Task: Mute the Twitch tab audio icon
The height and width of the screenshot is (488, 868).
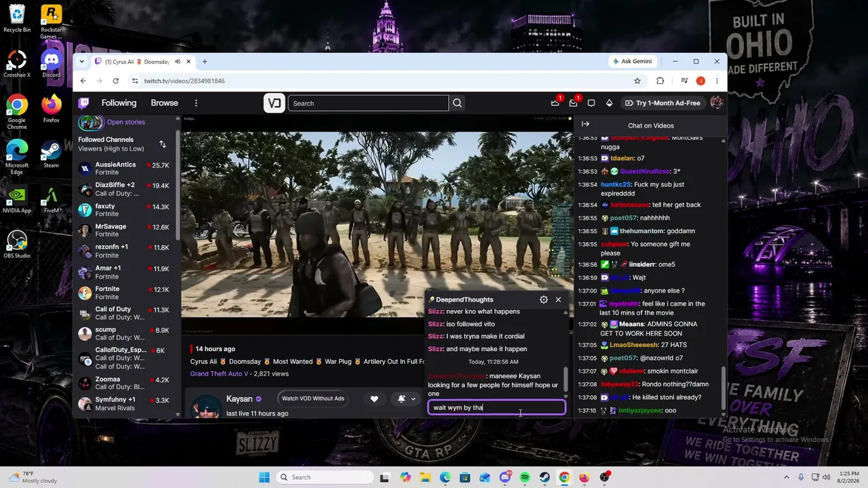Action: pyautogui.click(x=178, y=62)
